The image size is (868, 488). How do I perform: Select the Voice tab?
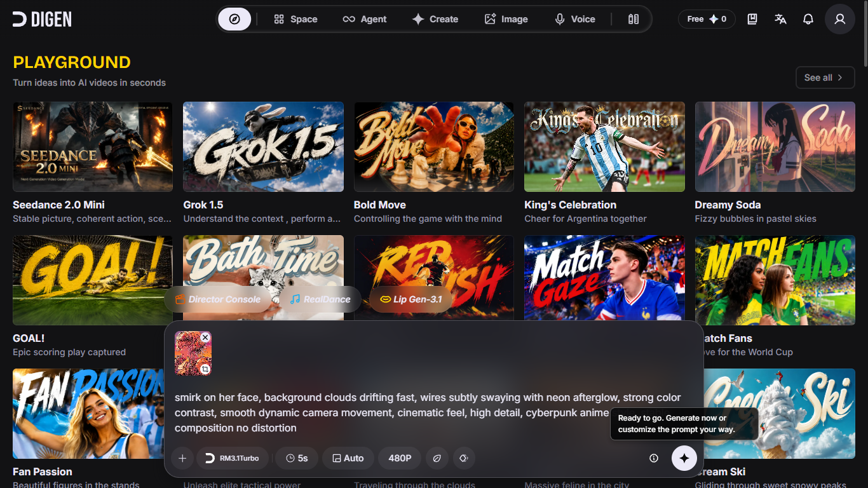pos(574,19)
